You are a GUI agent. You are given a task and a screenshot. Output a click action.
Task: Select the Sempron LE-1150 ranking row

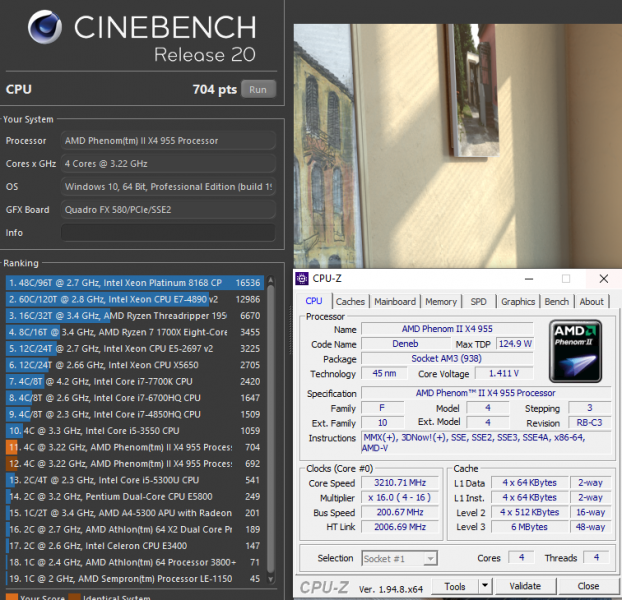point(135,579)
